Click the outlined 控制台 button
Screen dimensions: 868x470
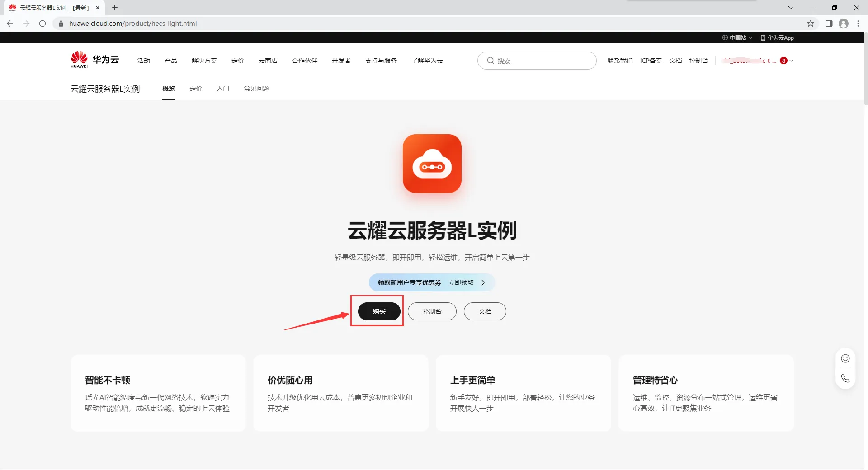pos(432,311)
